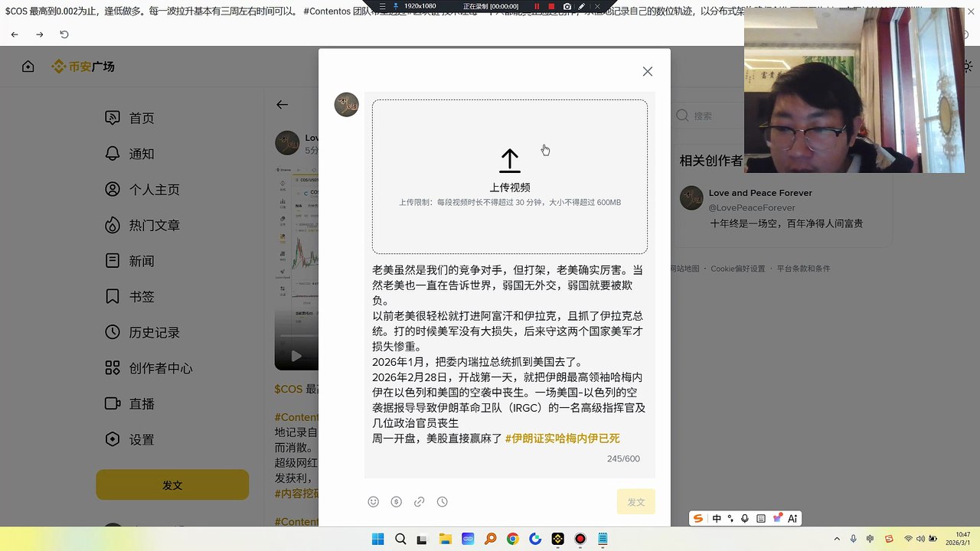Open 直播 live streaming
980x551 pixels.
coord(142,404)
